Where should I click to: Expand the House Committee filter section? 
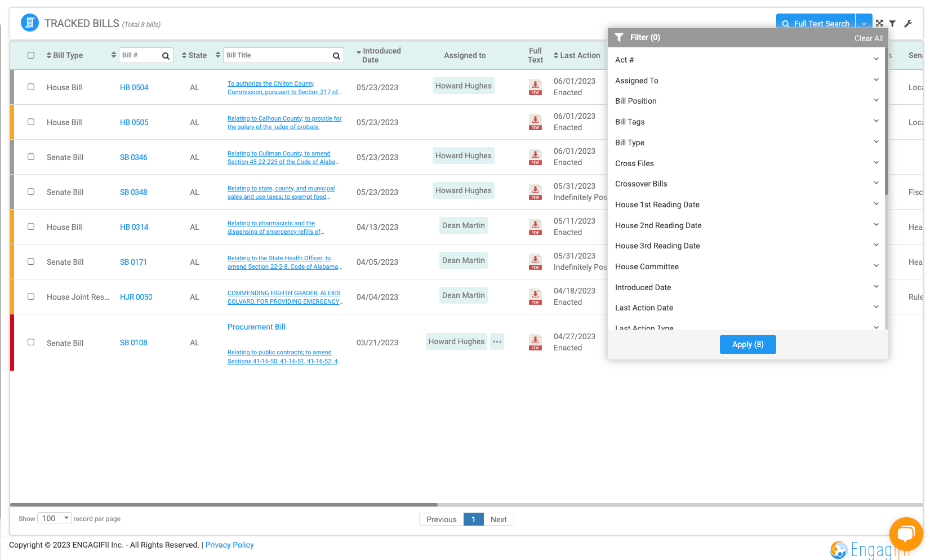(746, 266)
